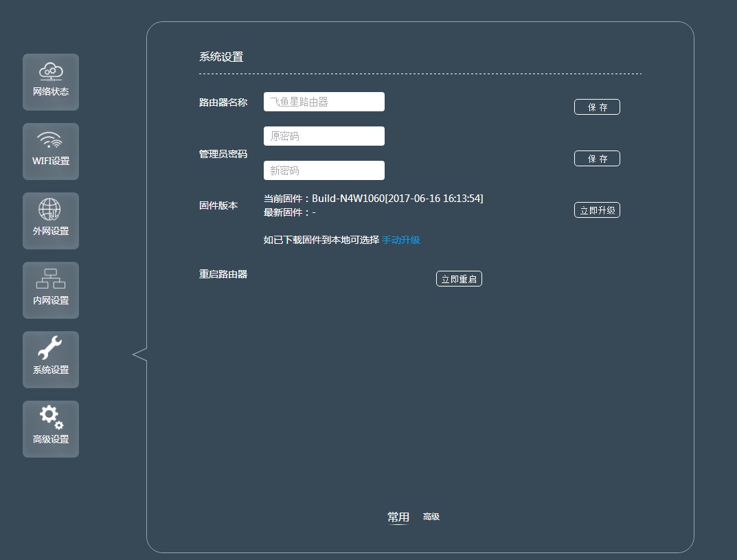Click the 飞鱼星路由器 name input field

(324, 101)
